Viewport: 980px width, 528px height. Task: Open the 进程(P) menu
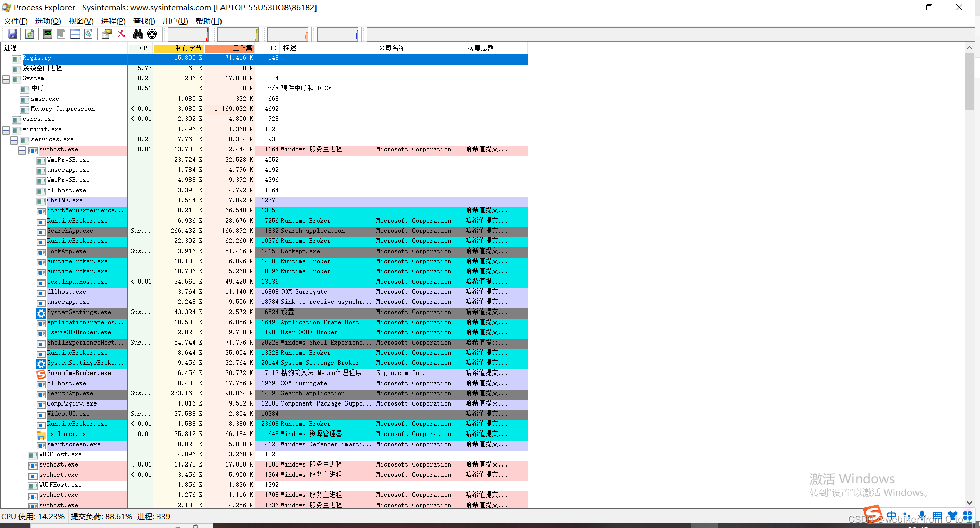pyautogui.click(x=113, y=21)
